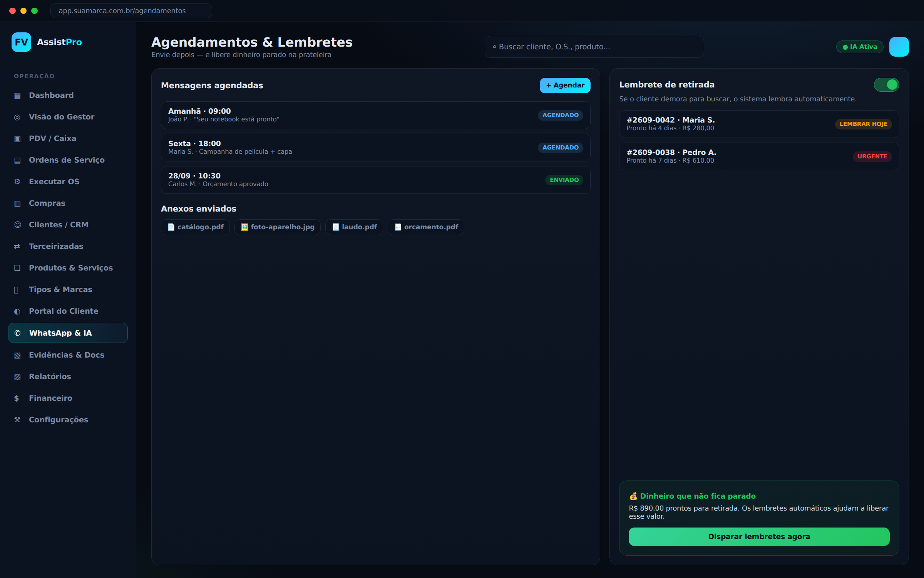Select Clientes / CRM in sidebar
Viewport: 924px width, 578px height.
click(68, 225)
